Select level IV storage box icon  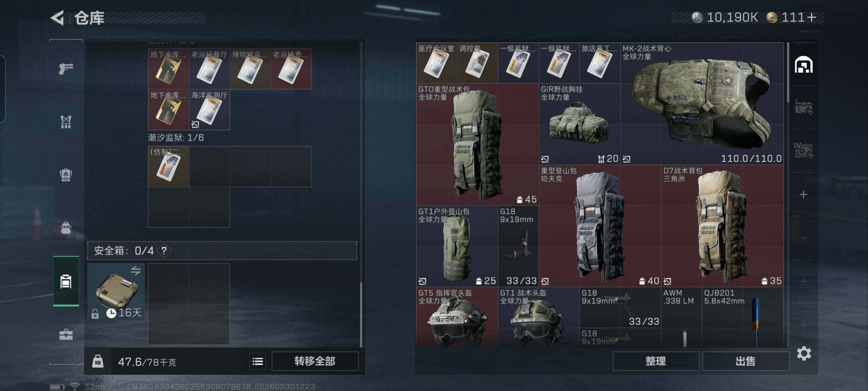(x=803, y=150)
